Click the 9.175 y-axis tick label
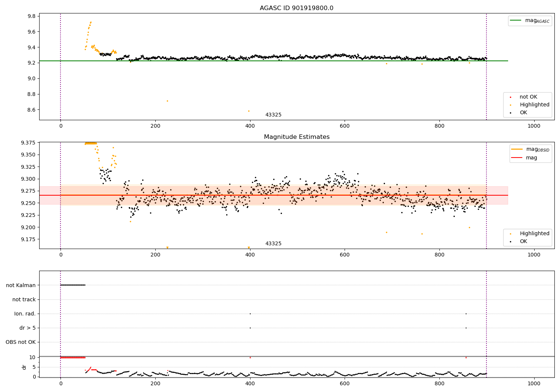The image size is (560, 392). [29, 239]
